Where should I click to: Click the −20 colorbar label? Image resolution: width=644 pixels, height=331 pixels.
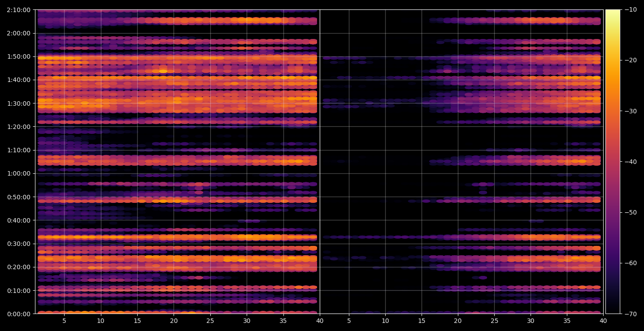pos(631,60)
